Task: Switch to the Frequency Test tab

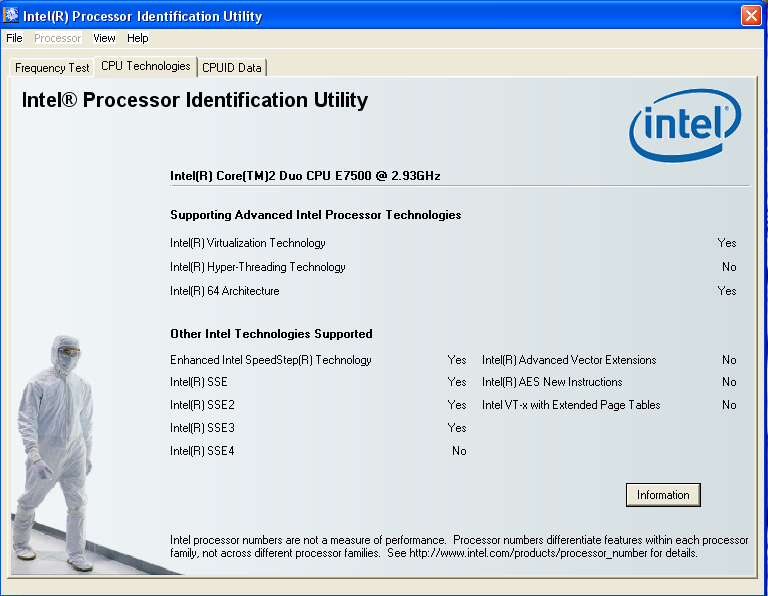Action: 52,68
